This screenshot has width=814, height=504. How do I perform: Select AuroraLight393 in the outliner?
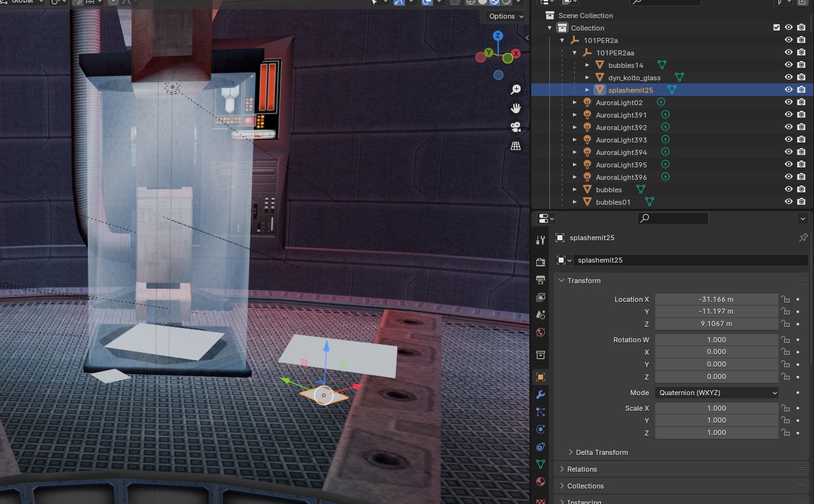click(621, 139)
